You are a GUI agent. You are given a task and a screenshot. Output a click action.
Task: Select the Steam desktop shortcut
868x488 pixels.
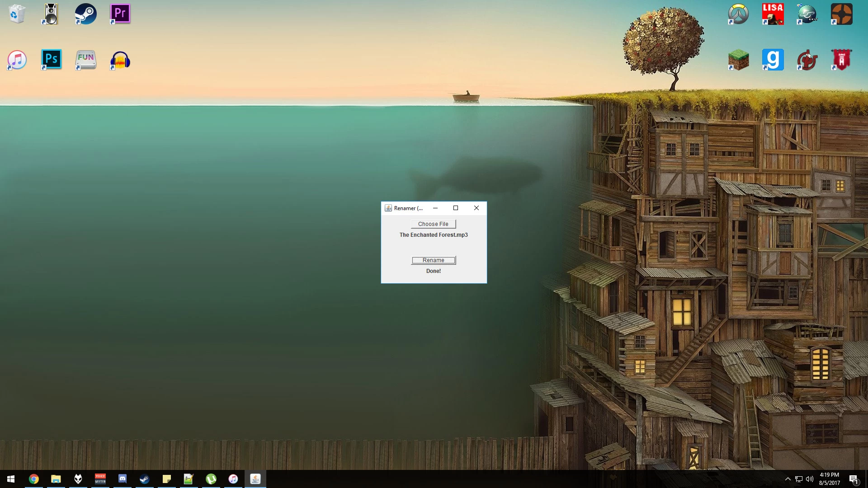(85, 14)
